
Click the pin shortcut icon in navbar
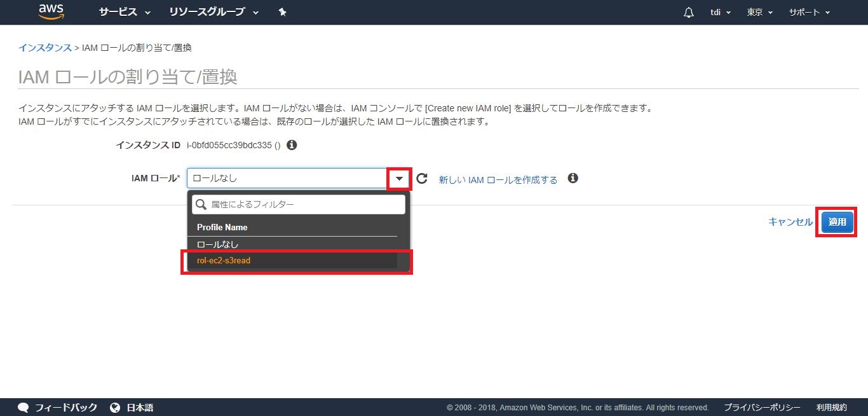click(283, 13)
